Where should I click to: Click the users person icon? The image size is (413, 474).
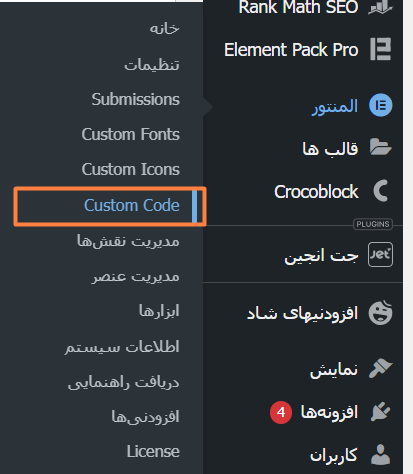click(380, 454)
